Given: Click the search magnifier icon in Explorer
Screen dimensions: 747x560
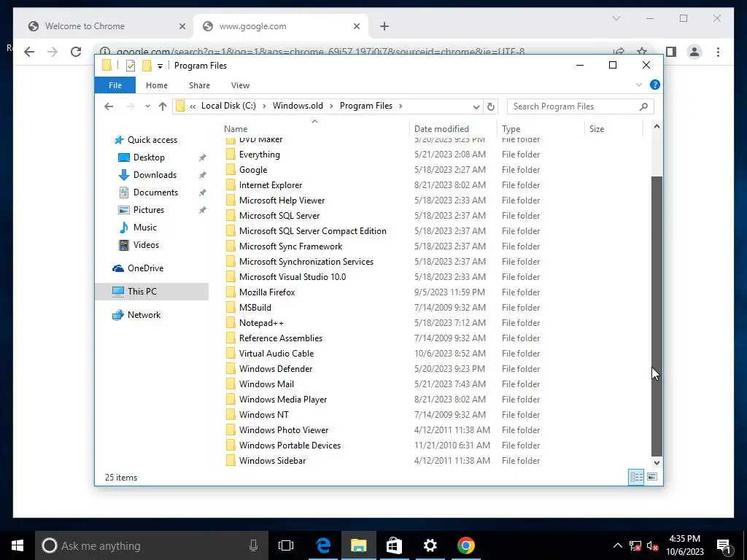Looking at the screenshot, I should pyautogui.click(x=643, y=106).
